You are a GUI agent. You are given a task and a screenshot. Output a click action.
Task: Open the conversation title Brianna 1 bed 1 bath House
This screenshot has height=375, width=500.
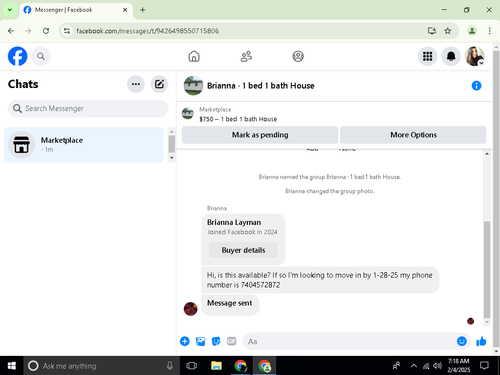(261, 86)
